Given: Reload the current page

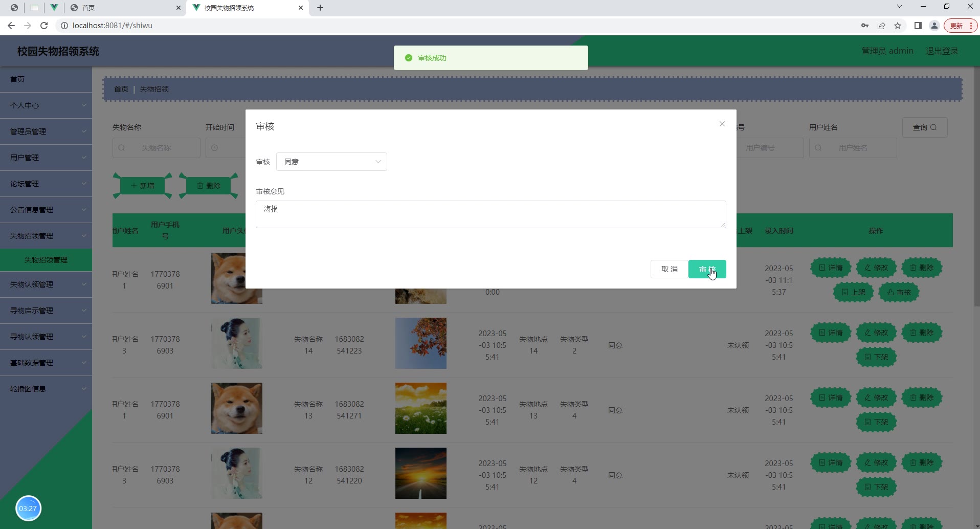Looking at the screenshot, I should pos(44,26).
